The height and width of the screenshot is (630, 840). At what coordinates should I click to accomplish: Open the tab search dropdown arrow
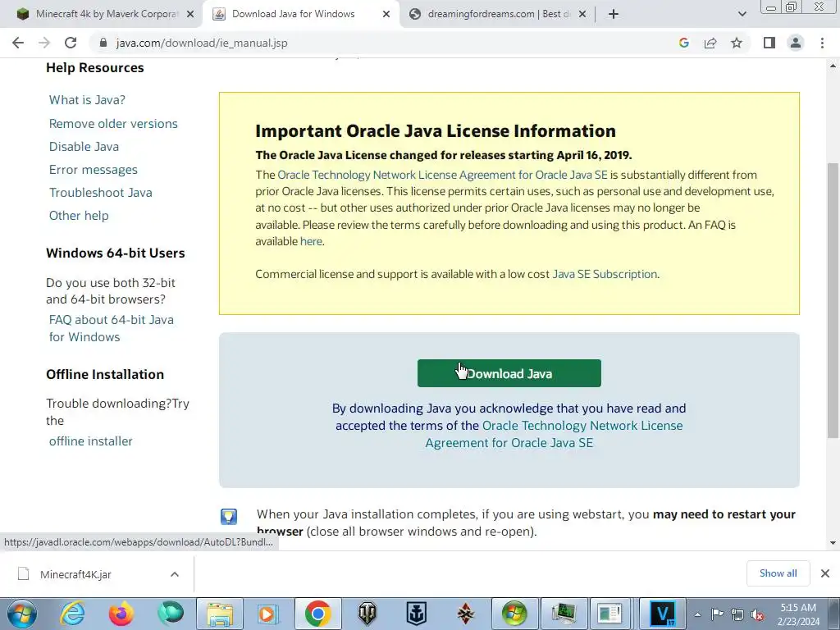742,14
